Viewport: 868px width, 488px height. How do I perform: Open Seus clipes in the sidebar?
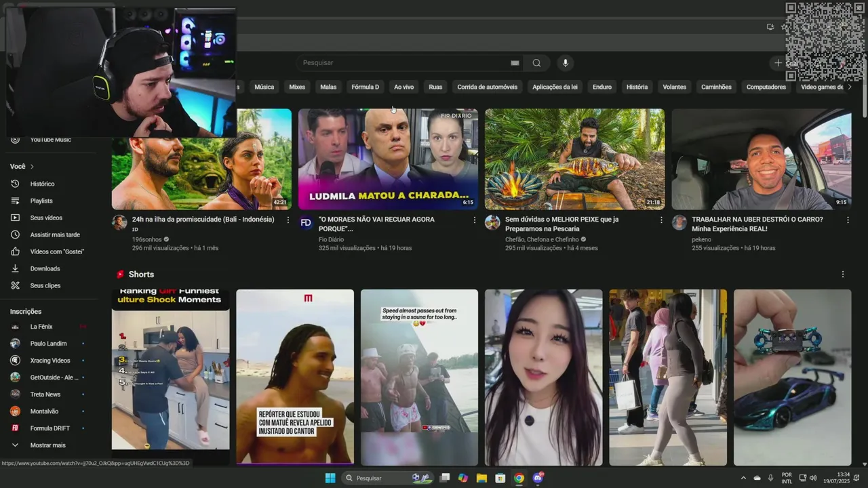coord(45,285)
